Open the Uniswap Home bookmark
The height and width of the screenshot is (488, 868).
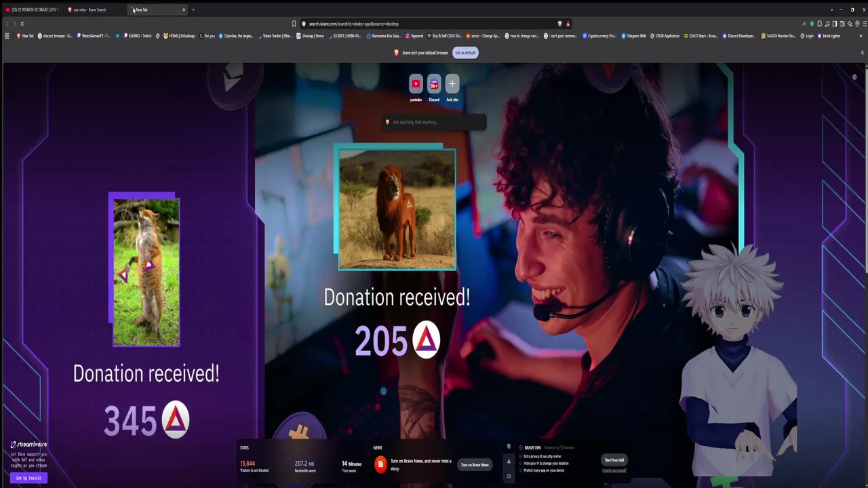tap(309, 36)
